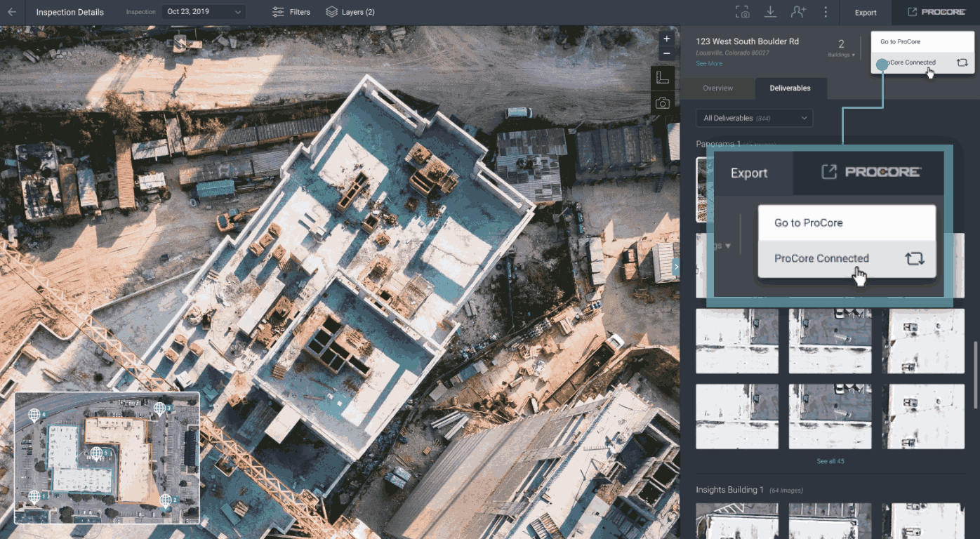Open the All Deliverables dropdown
980x539 pixels.
tap(754, 118)
